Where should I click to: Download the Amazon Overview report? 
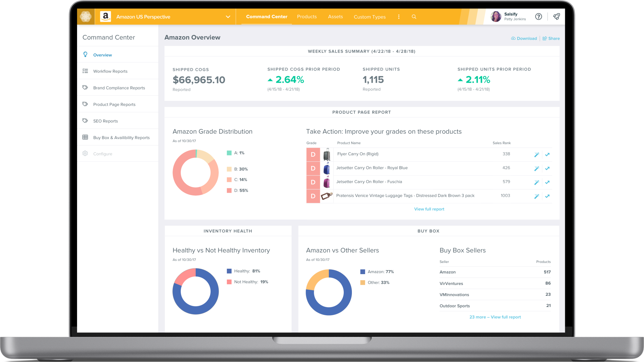(x=524, y=38)
